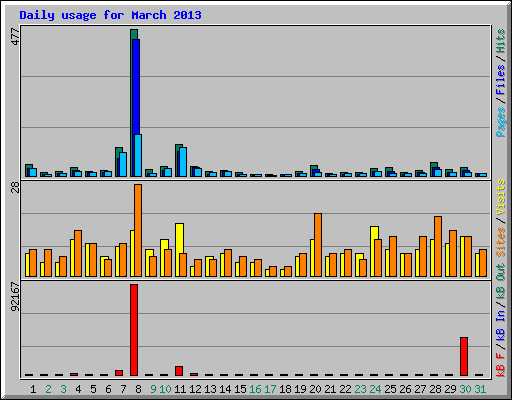Click day 1 on the x-axis
This screenshot has height=400, width=512.
coord(33,389)
